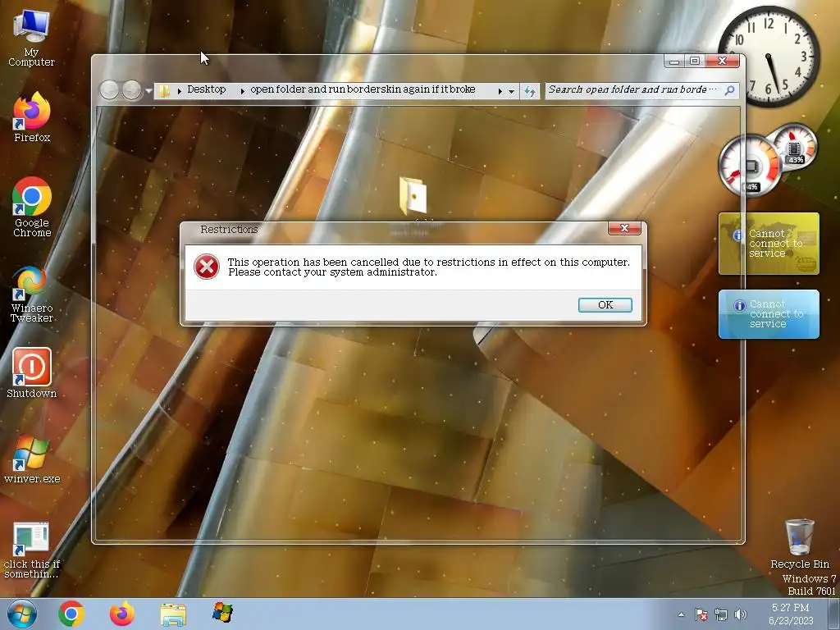Click the yellow 'Cannot connect to service' gadget

coord(769,244)
